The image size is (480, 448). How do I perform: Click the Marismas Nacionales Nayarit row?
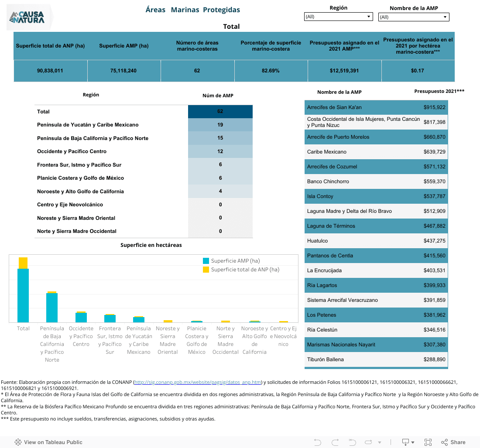pos(376,345)
